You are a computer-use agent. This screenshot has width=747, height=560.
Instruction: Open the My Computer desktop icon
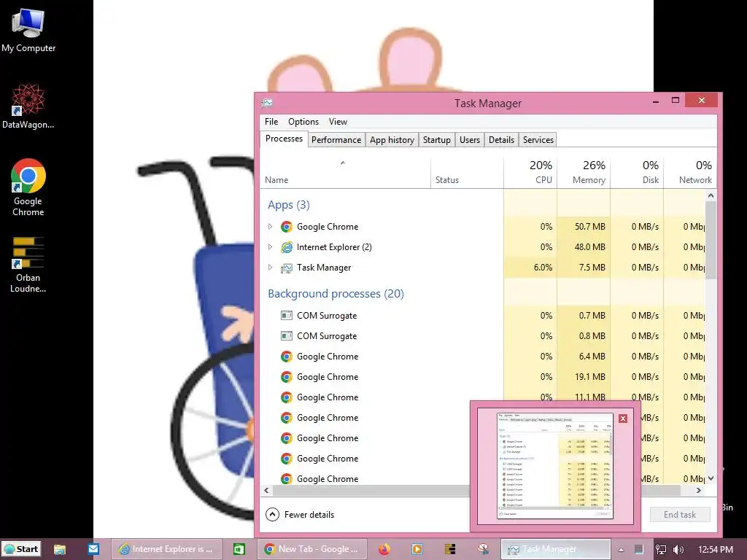click(x=28, y=30)
